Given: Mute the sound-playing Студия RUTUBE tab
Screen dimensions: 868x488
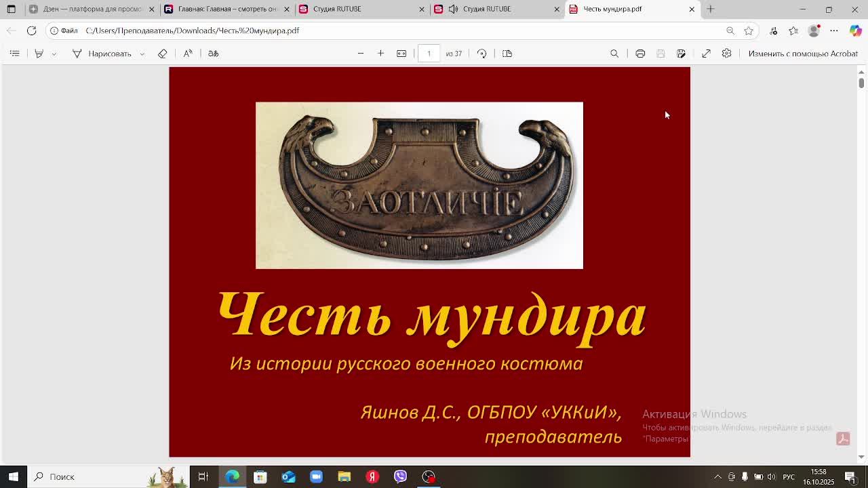Looking at the screenshot, I should pyautogui.click(x=453, y=9).
